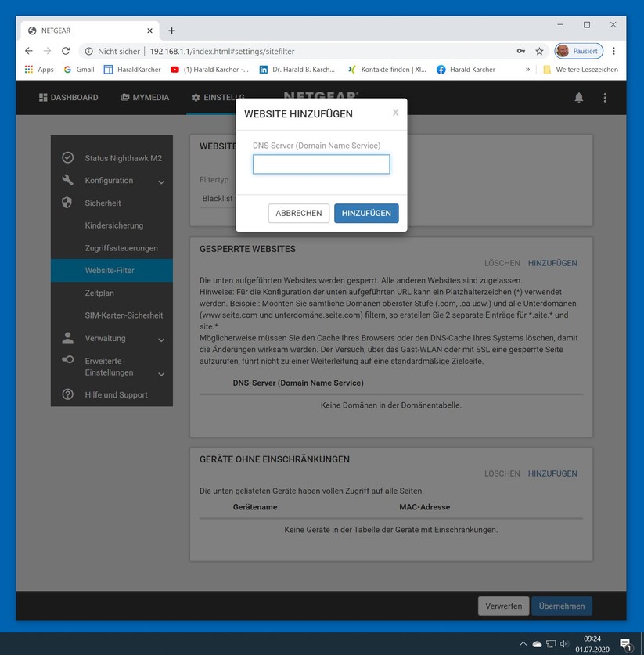Bookmark page with the star icon

click(539, 51)
